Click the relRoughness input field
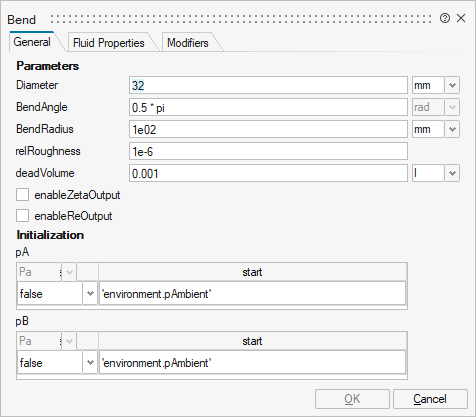476x417 pixels. (x=268, y=151)
